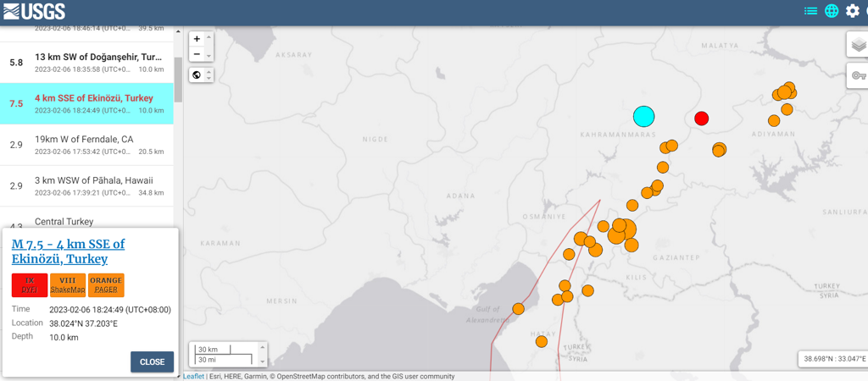
Task: Expand the scale bar options arrows
Action: [263, 354]
